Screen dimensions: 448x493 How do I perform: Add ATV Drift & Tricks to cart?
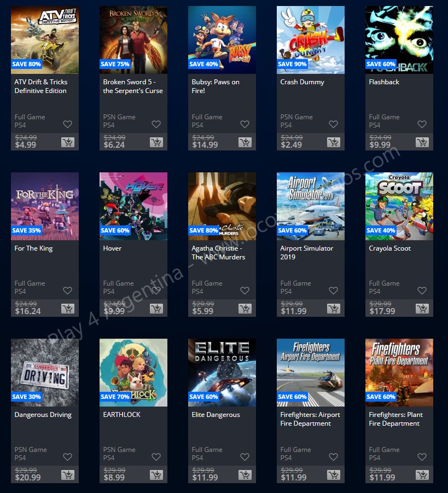(x=68, y=142)
